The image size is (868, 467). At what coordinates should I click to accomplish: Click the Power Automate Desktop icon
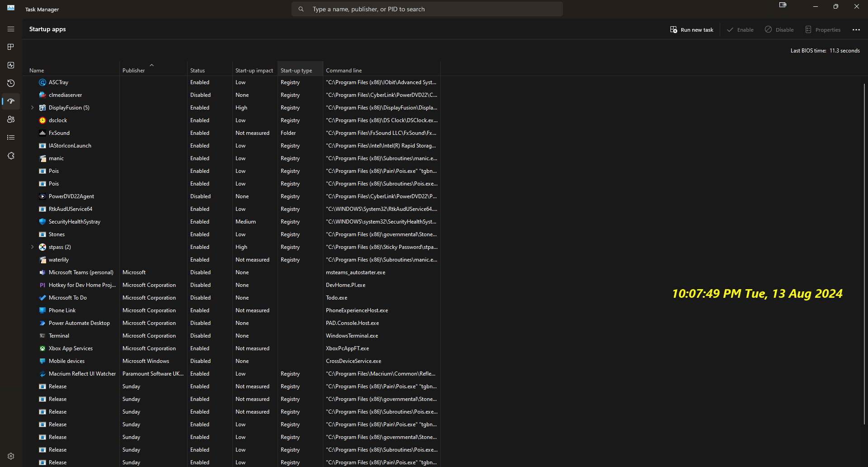(42, 323)
